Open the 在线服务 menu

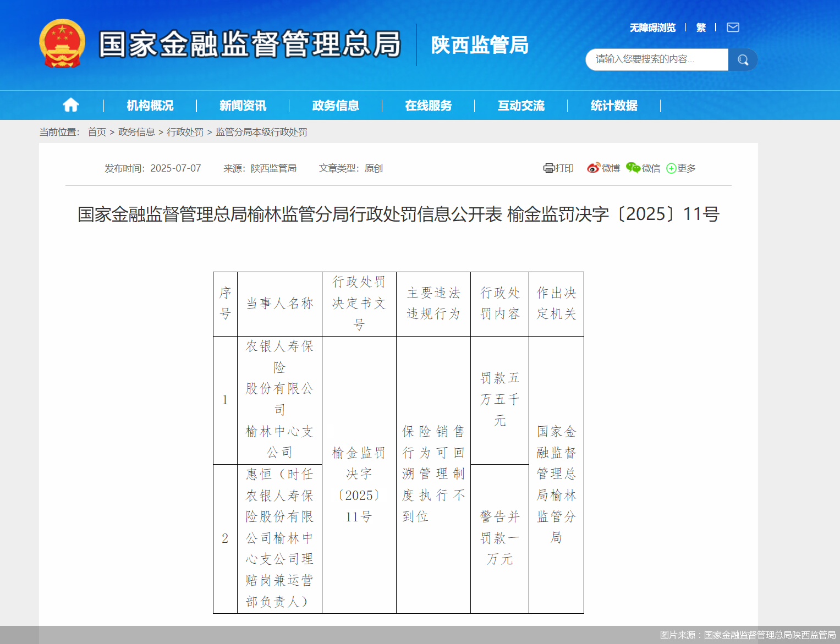pyautogui.click(x=429, y=106)
